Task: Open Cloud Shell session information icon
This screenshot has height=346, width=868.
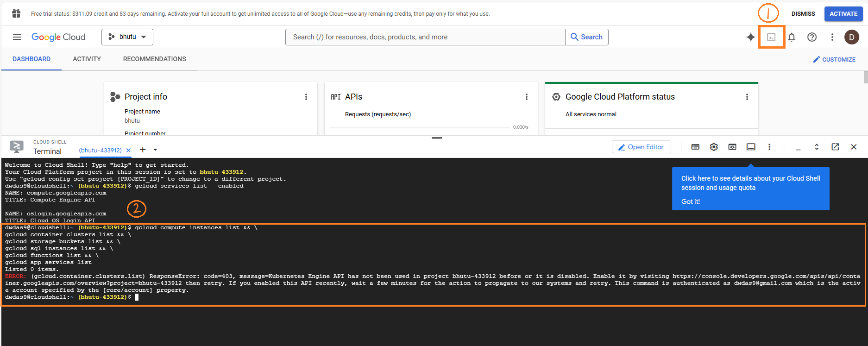Action: [x=751, y=147]
